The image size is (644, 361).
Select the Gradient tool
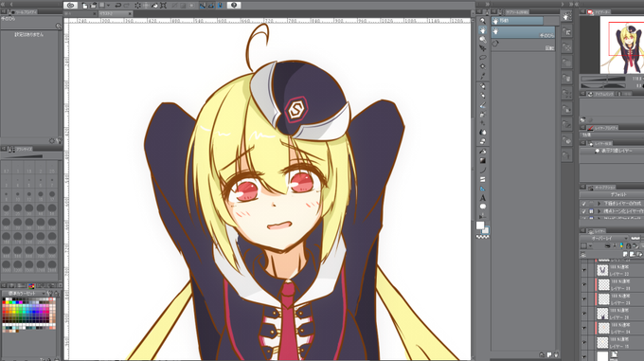(483, 160)
